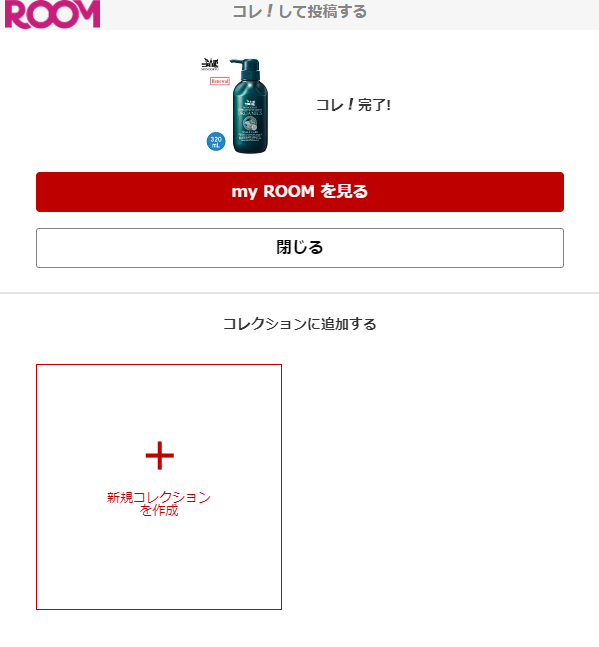
Task: Click the blue 320 mL badge
Action: (216, 142)
